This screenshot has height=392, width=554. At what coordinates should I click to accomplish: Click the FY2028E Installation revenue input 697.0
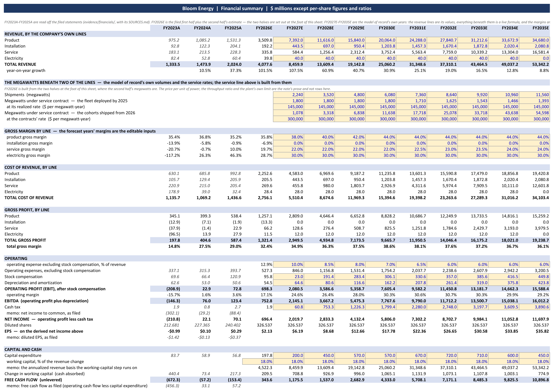319,46
